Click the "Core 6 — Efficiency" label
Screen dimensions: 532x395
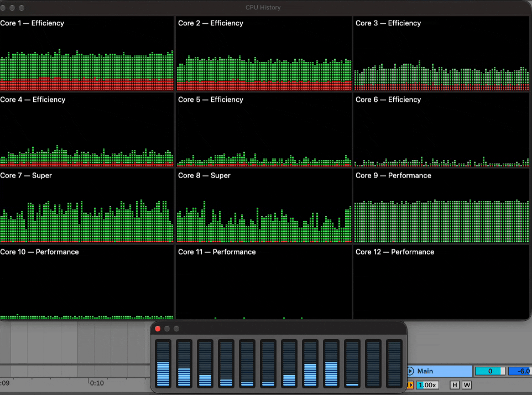pyautogui.click(x=388, y=100)
